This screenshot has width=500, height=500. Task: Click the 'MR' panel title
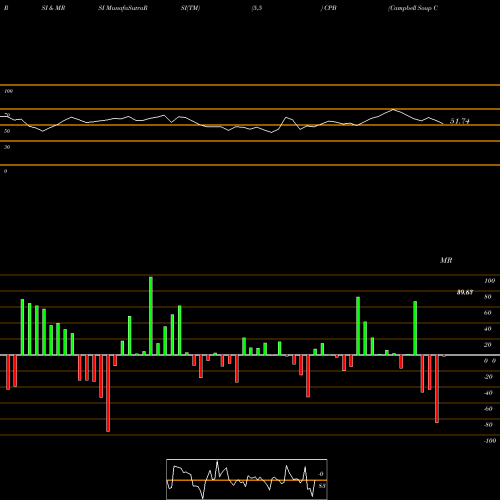coord(446,260)
